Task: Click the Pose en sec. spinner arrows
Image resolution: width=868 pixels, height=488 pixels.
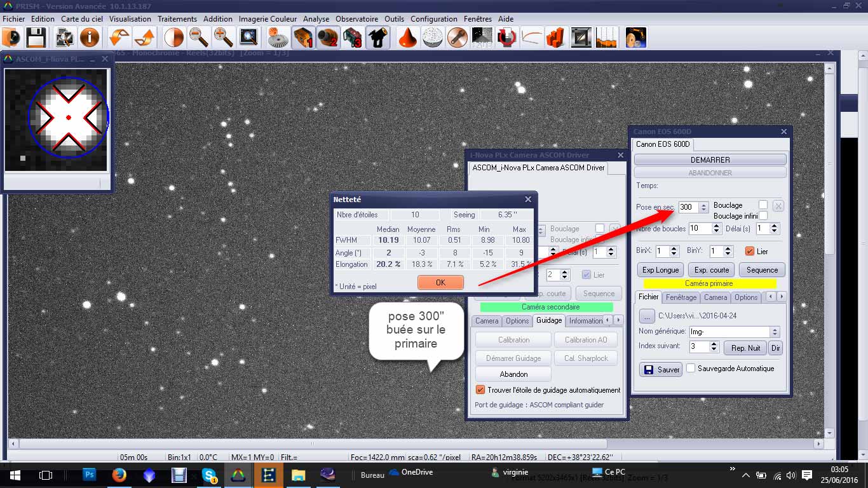Action: point(703,207)
